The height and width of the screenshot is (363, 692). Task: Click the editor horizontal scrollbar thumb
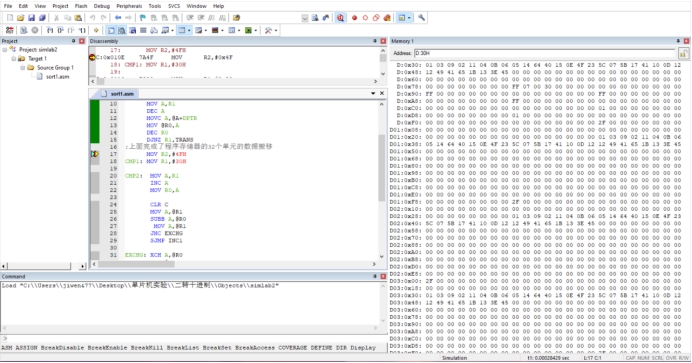click(136, 264)
